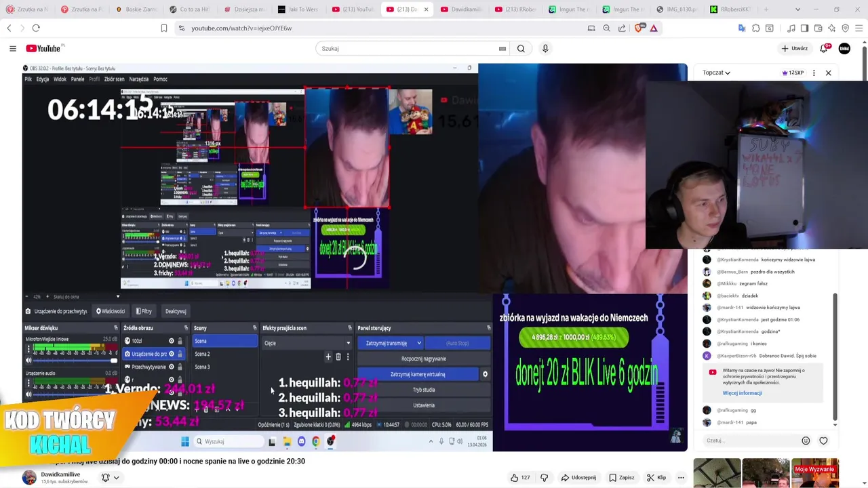Open the Cięcie transition dropdown in OBS video
The height and width of the screenshot is (488, 868).
307,343
